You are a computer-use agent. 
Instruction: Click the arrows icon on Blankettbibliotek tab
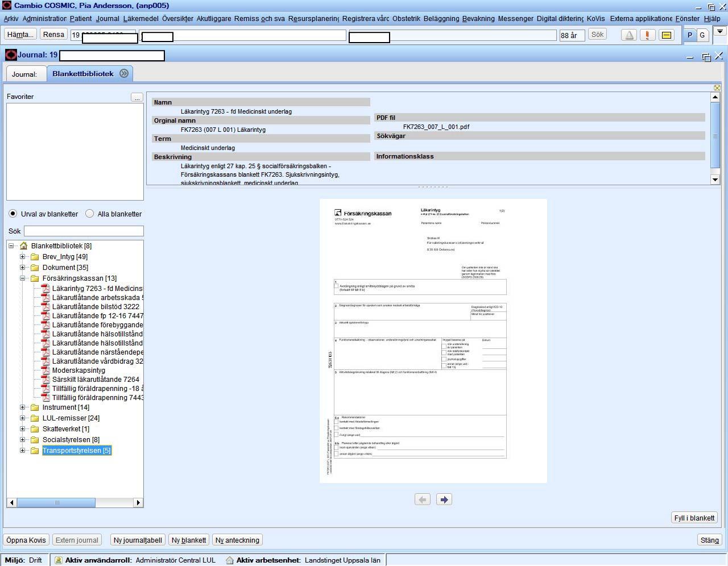124,73
